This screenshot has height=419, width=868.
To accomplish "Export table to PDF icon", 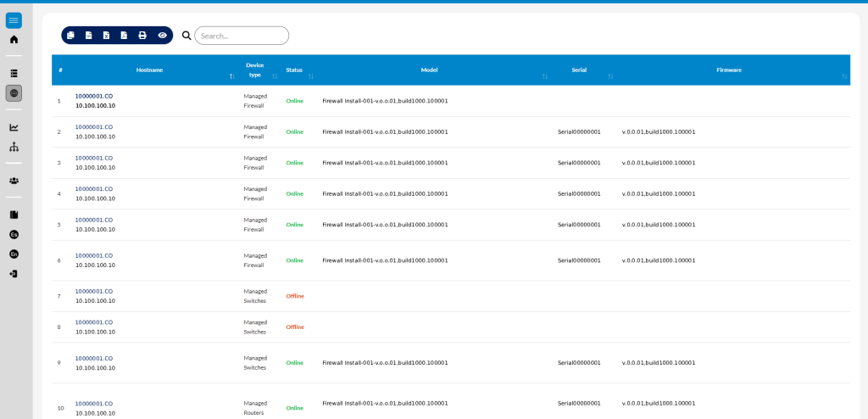I will [x=124, y=36].
